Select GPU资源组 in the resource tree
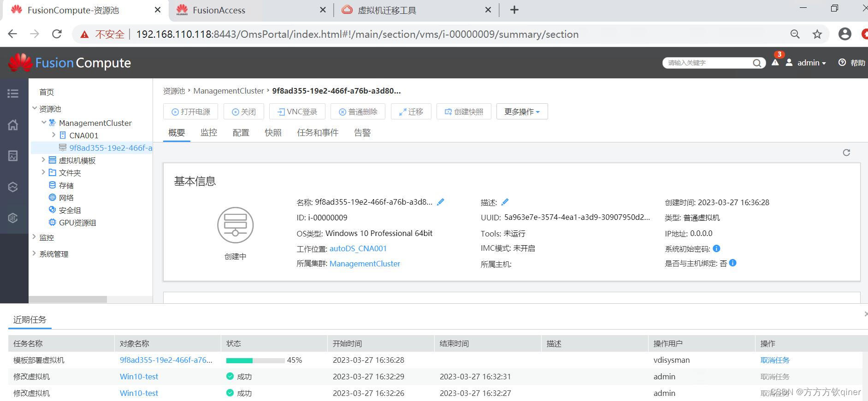The width and height of the screenshot is (868, 401). click(77, 223)
